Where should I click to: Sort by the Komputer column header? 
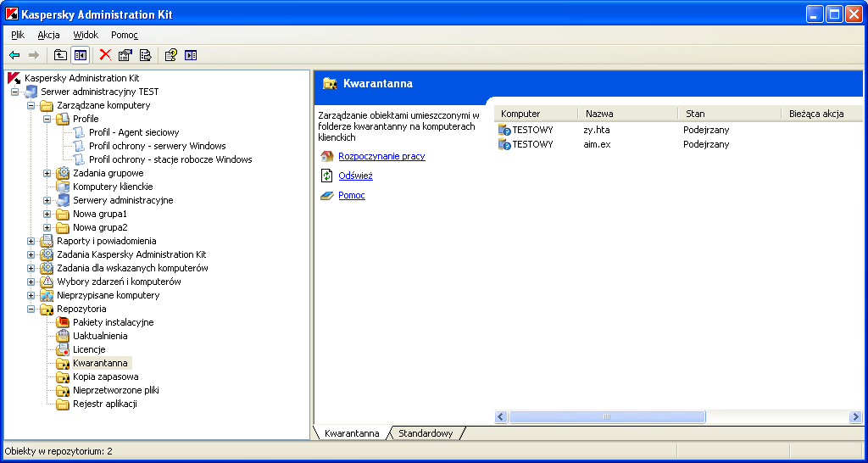[536, 114]
